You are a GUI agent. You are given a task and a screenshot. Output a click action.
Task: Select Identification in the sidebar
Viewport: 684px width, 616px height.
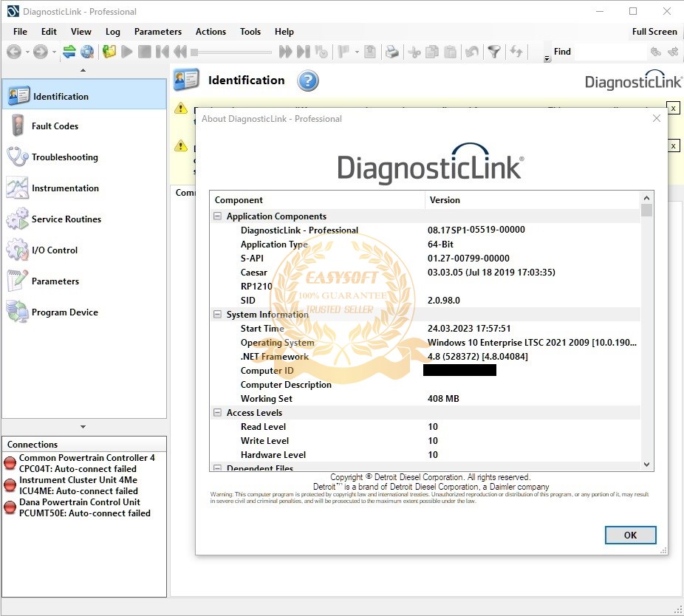click(x=84, y=95)
